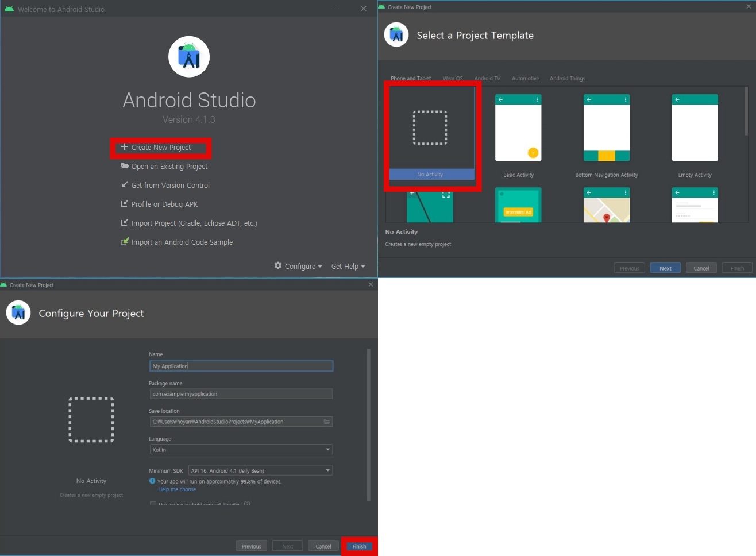Click Next in Select a Project Template

[665, 268]
